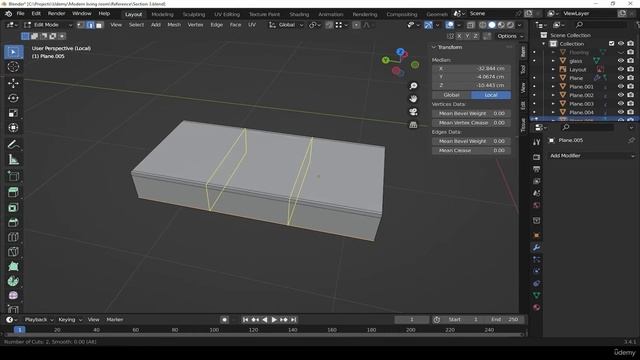This screenshot has height=360, width=640.
Task: Switch to vertex select mode
Action: click(x=81, y=25)
